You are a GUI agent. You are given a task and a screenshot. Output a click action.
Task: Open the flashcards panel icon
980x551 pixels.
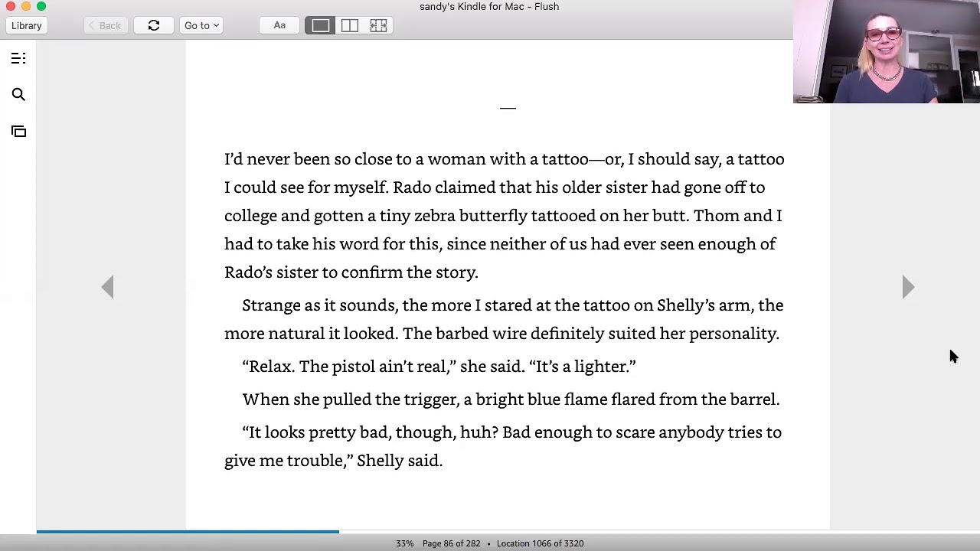click(18, 132)
